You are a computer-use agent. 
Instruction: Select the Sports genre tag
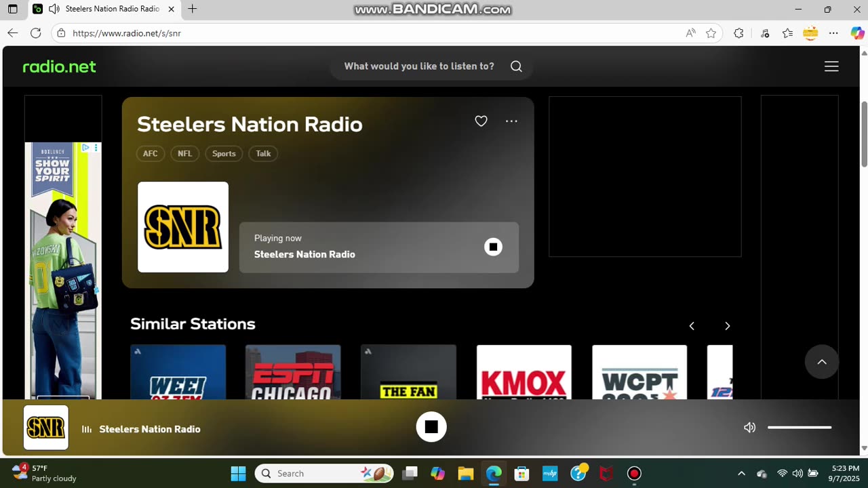224,154
